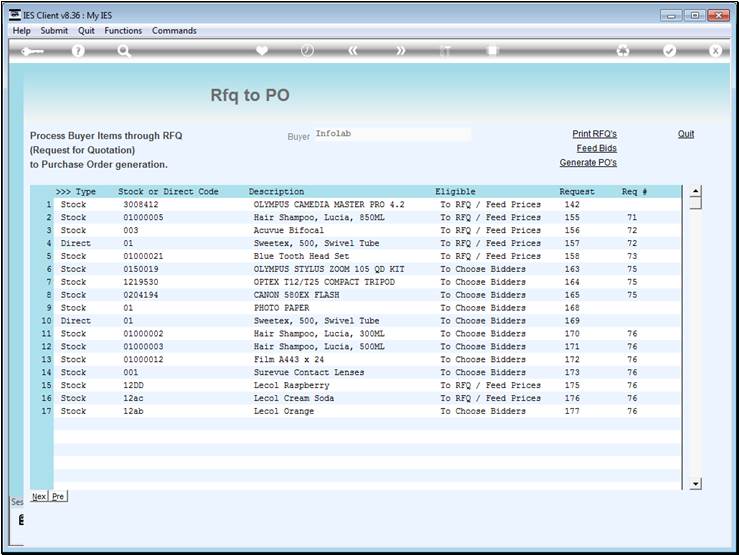The width and height of the screenshot is (739, 555).
Task: Click the Nex button below the grid
Action: pyautogui.click(x=39, y=496)
